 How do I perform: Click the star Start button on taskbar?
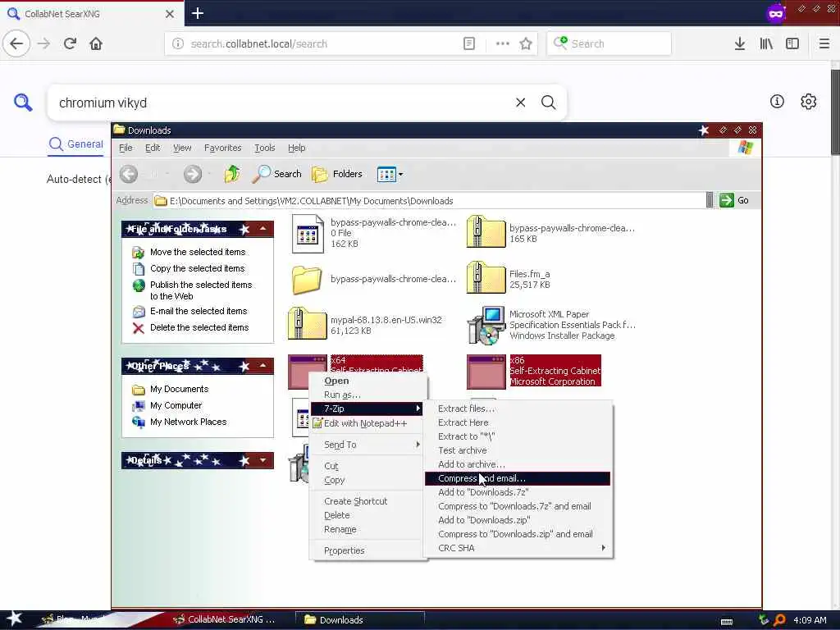tap(15, 619)
